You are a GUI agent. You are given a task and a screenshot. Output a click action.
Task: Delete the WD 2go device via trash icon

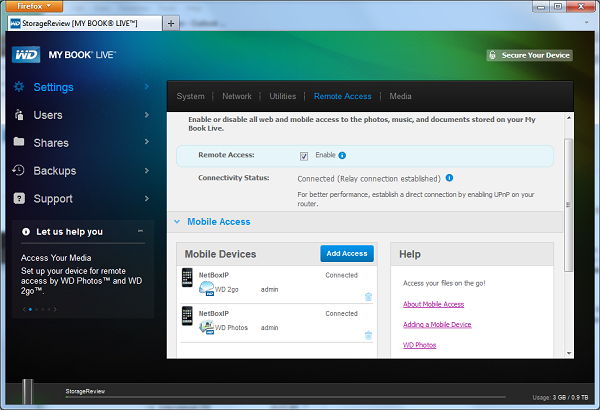pos(368,297)
